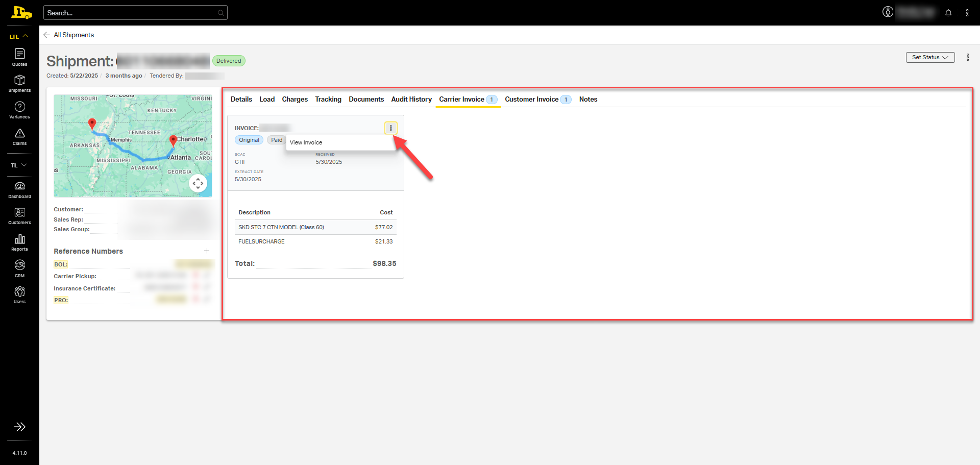Click the 4.11.0 version number
The image size is (980, 465).
click(19, 453)
